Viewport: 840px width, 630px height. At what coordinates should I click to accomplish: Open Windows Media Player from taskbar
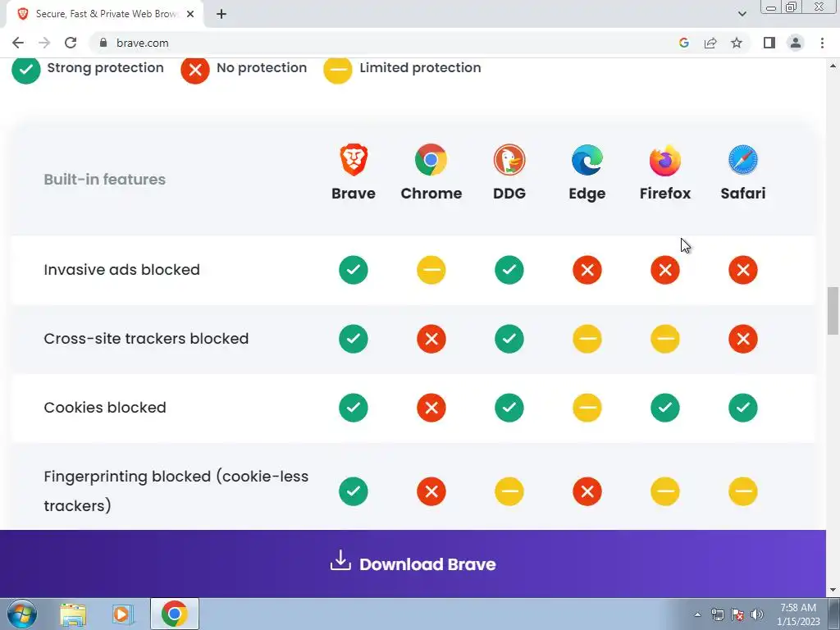pyautogui.click(x=121, y=614)
